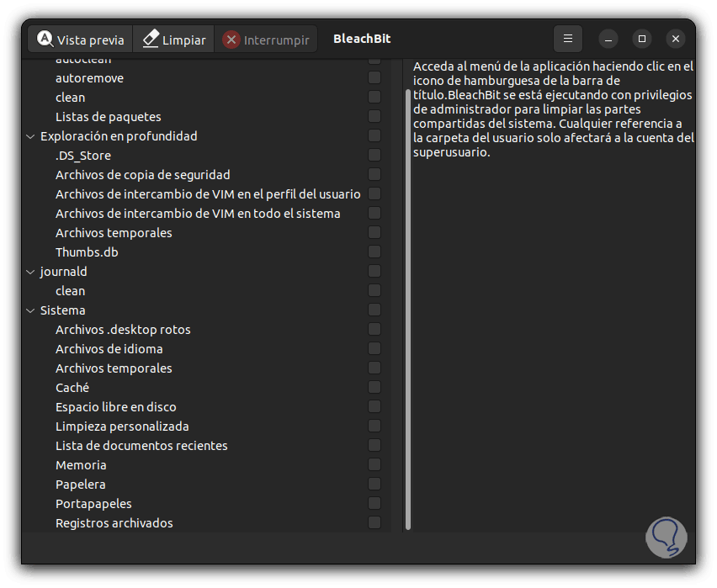Image resolution: width=717 pixels, height=588 pixels.
Task: Collapse the Sistema tree group
Action: [30, 310]
